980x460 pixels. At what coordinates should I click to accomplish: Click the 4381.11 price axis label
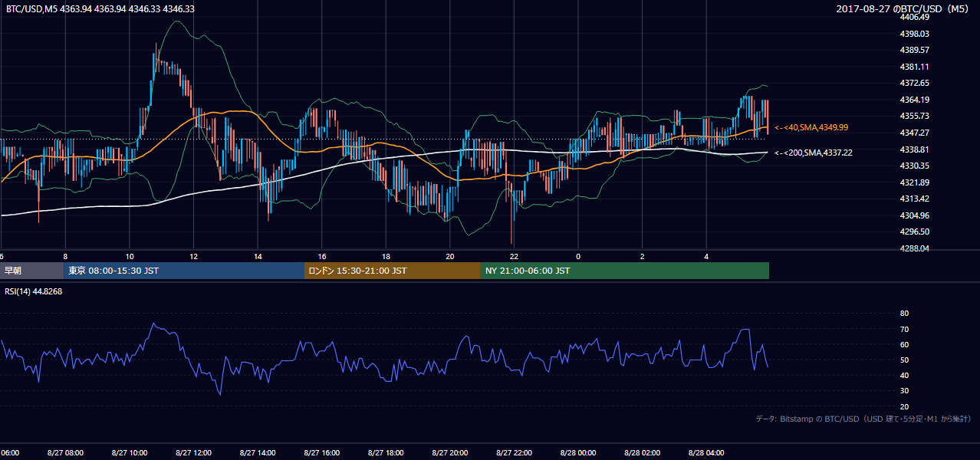pyautogui.click(x=915, y=67)
